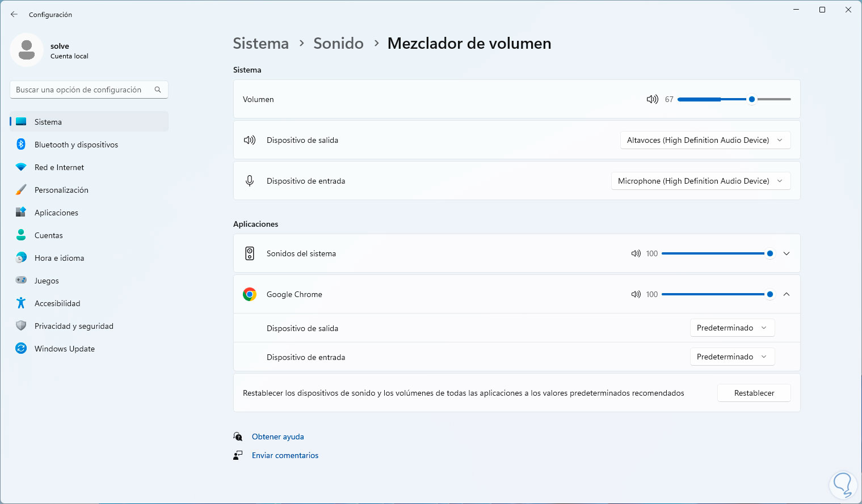The image size is (862, 504).
Task: Open Bluetooth y dispositivos settings section
Action: coord(76,145)
